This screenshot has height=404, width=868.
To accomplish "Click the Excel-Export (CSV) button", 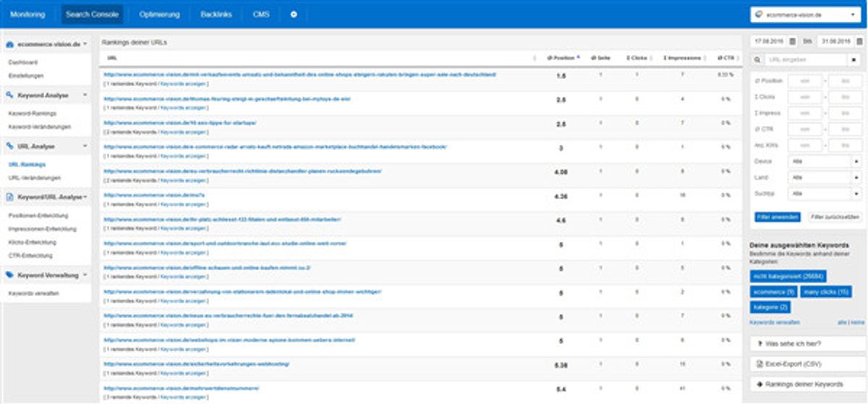I will (807, 364).
